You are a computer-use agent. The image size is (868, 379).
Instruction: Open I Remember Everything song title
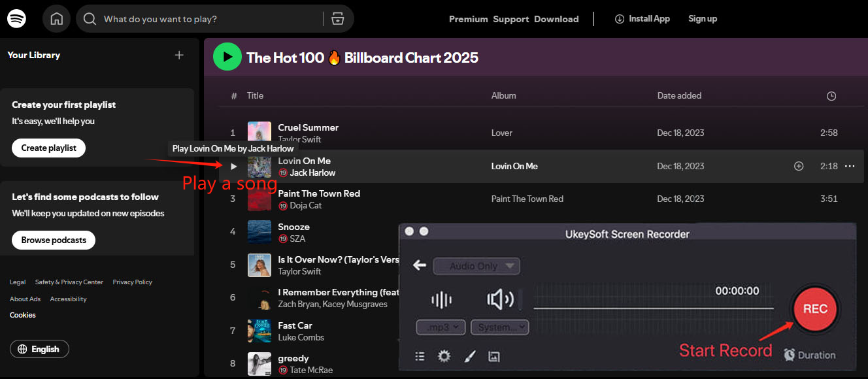coord(338,292)
